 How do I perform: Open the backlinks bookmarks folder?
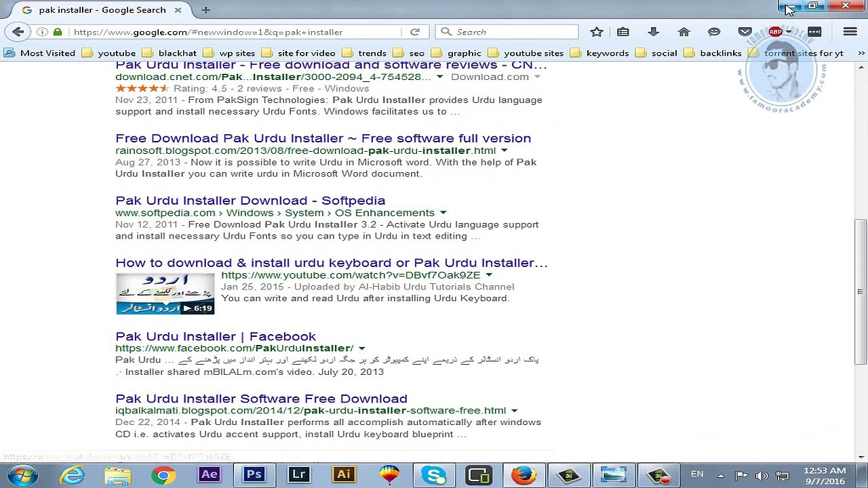click(713, 53)
